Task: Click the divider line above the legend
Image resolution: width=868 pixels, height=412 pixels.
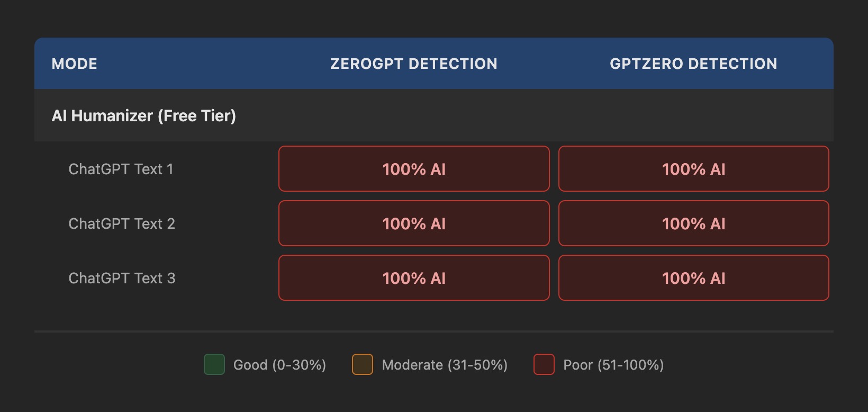Action: pyautogui.click(x=434, y=332)
